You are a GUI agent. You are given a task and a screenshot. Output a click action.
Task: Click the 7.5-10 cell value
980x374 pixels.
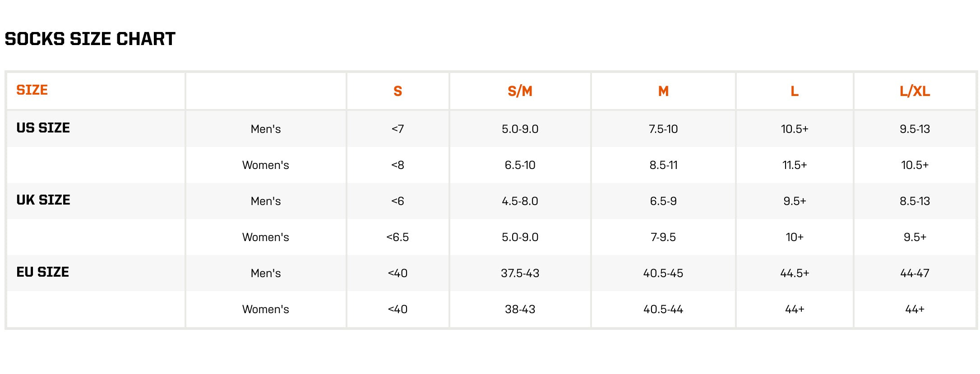663,129
